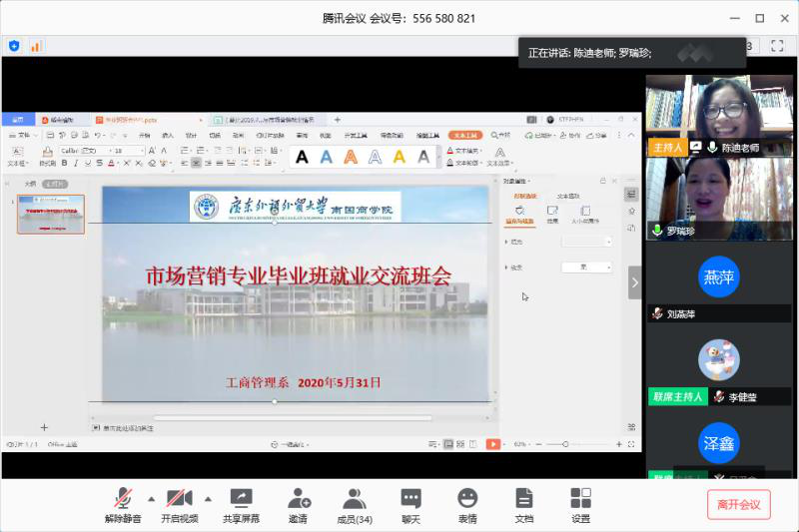
Task: Toggle full screen mode icon at top right
Action: (x=775, y=46)
